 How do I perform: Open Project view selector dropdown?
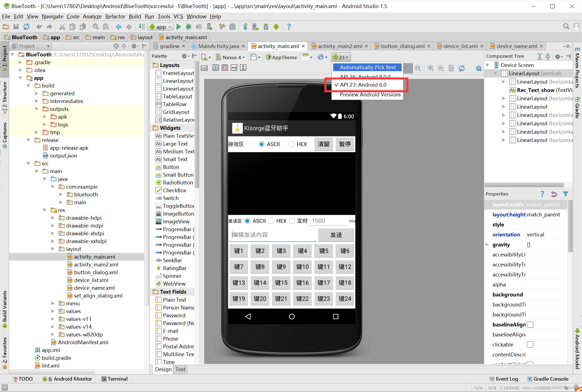pyautogui.click(x=31, y=46)
